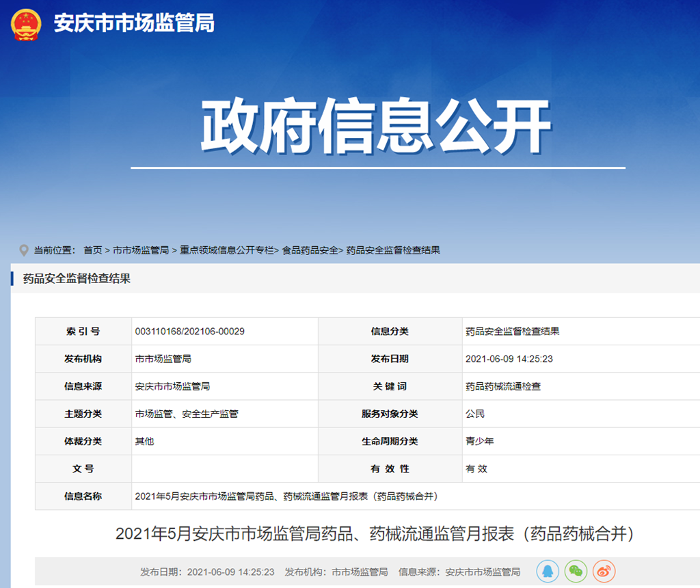Select the 服务对象分类 label cell
The width and height of the screenshot is (700, 588).
(390, 414)
